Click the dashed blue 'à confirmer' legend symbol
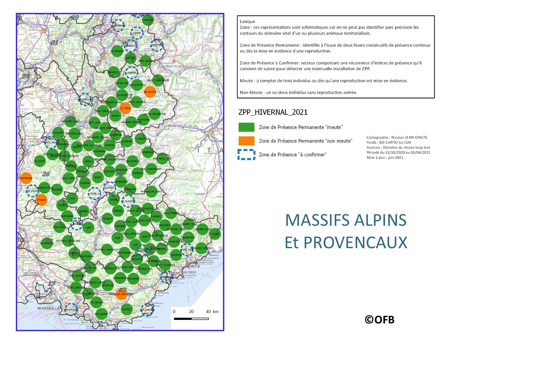Image resolution: width=555 pixels, height=392 pixels. [x=246, y=155]
